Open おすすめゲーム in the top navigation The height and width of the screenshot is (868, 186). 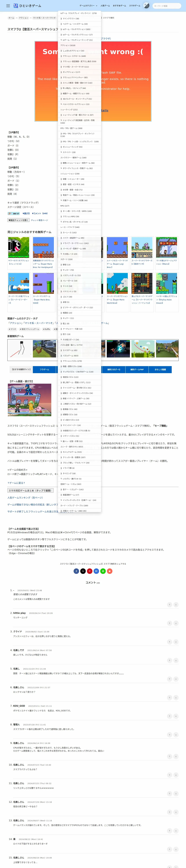pyautogui.click(x=120, y=6)
